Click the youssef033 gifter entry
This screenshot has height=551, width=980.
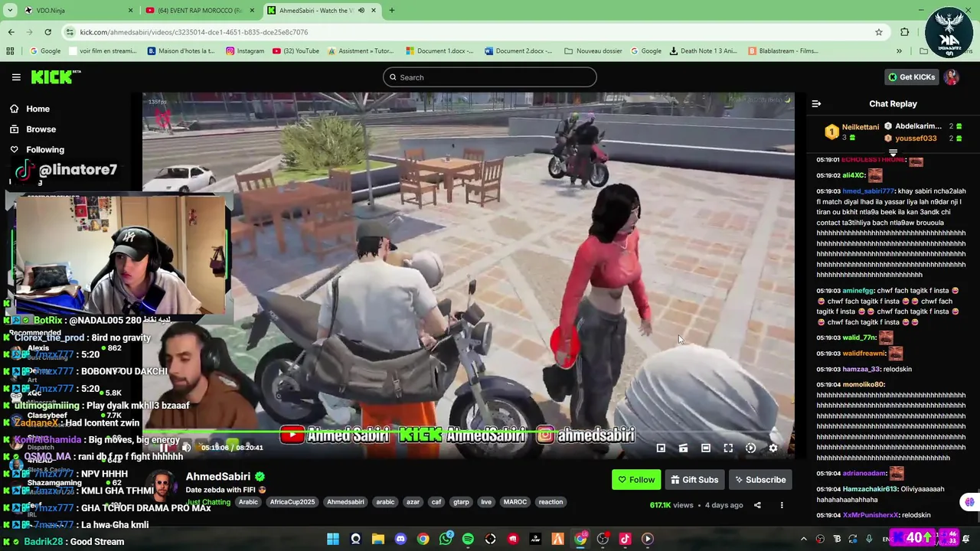click(x=916, y=139)
